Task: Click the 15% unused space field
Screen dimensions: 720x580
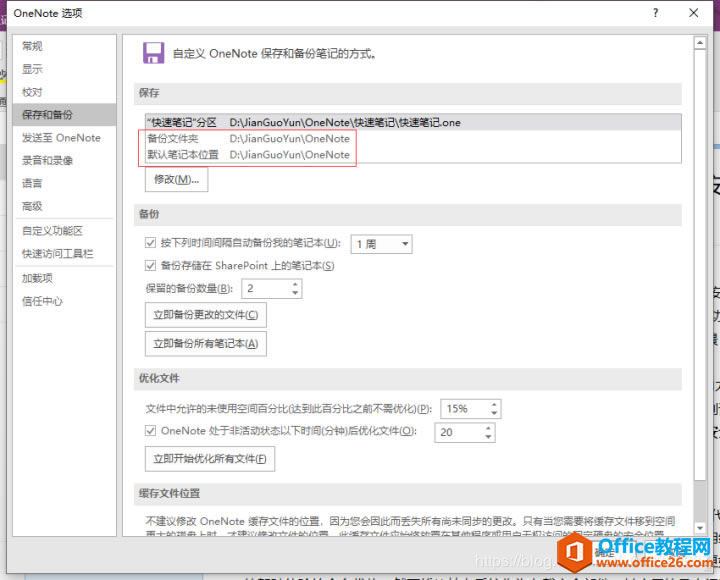Action: [465, 409]
